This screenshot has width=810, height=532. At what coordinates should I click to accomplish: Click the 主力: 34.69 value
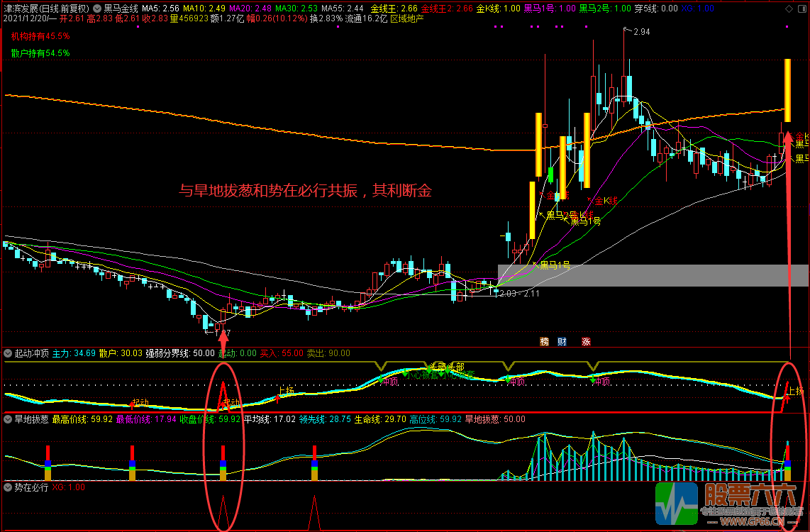coord(74,353)
